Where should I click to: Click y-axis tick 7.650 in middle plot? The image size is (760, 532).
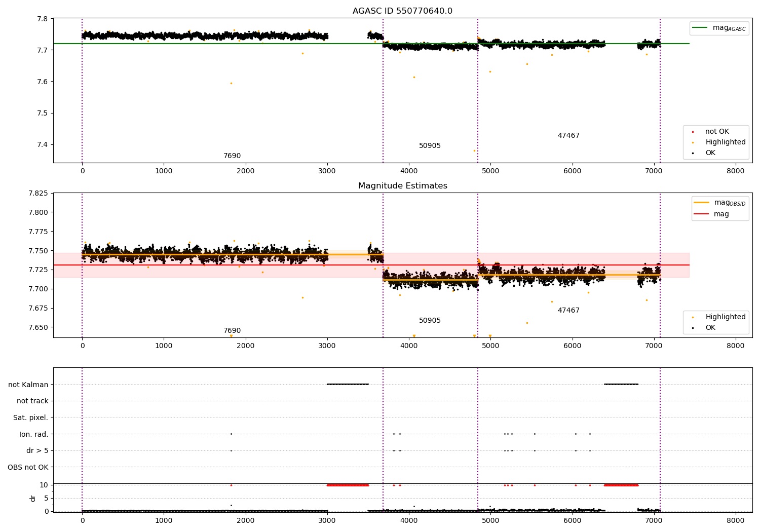pyautogui.click(x=39, y=328)
